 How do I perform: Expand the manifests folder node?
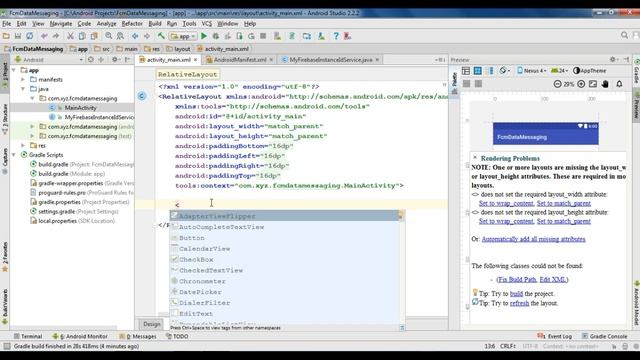(x=23, y=80)
